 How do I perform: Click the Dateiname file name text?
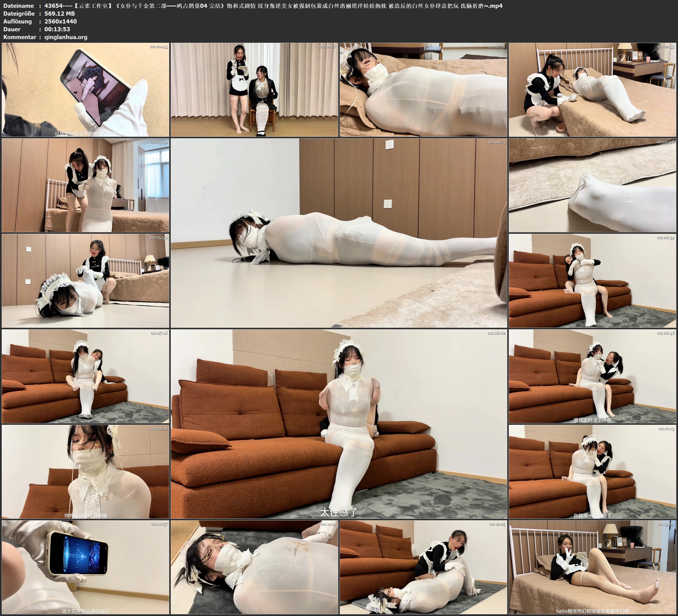273,6
